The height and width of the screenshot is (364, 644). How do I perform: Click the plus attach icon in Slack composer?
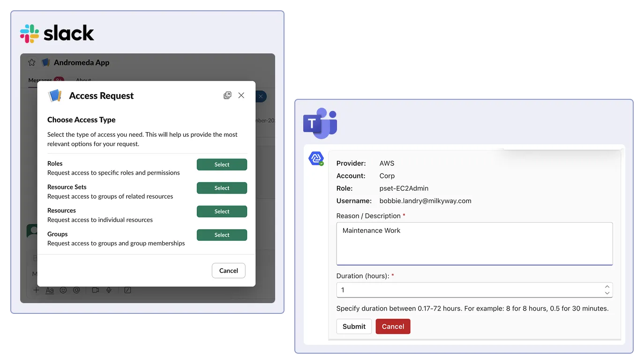coord(36,290)
